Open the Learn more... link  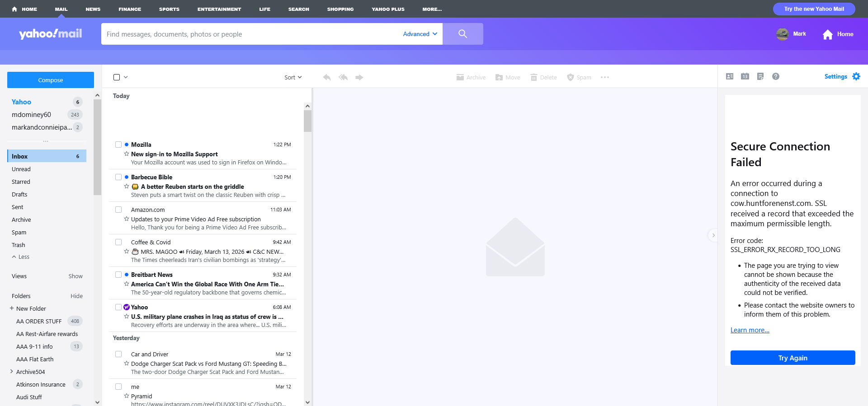pos(750,330)
